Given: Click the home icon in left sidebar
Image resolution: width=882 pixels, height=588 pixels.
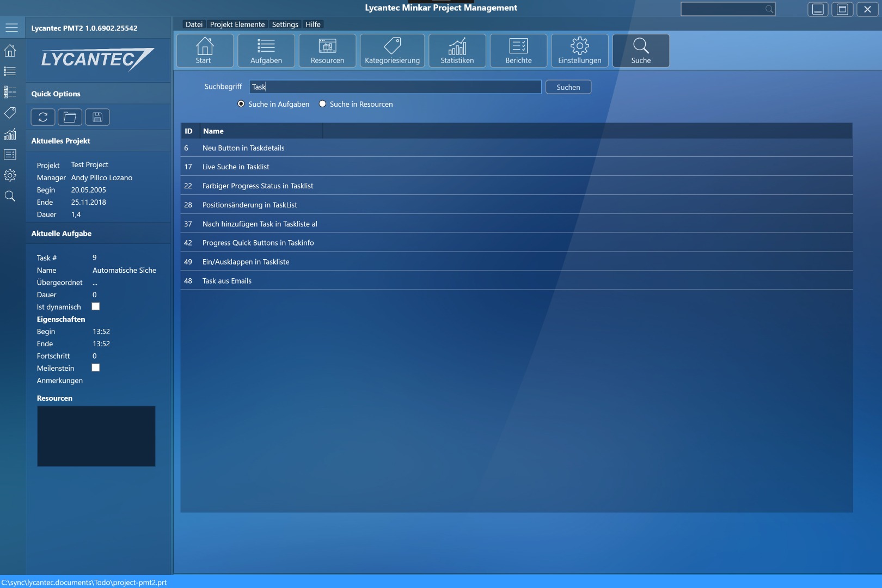Looking at the screenshot, I should tap(10, 51).
